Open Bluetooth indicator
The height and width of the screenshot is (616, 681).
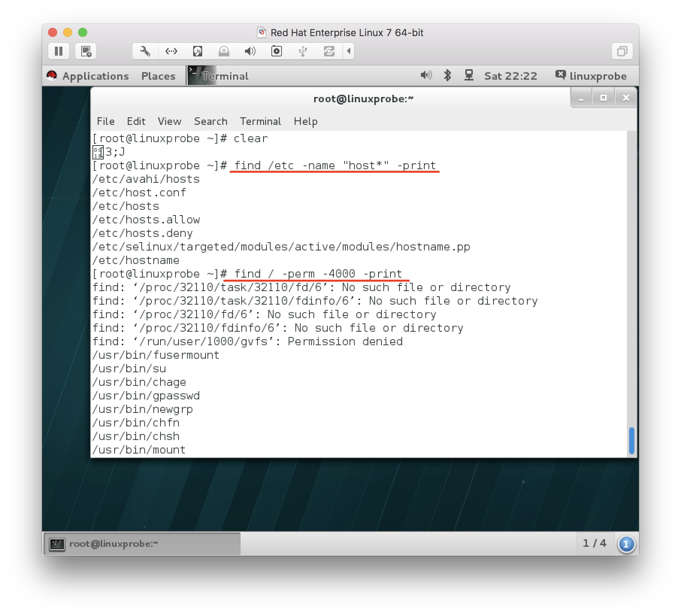tap(447, 76)
